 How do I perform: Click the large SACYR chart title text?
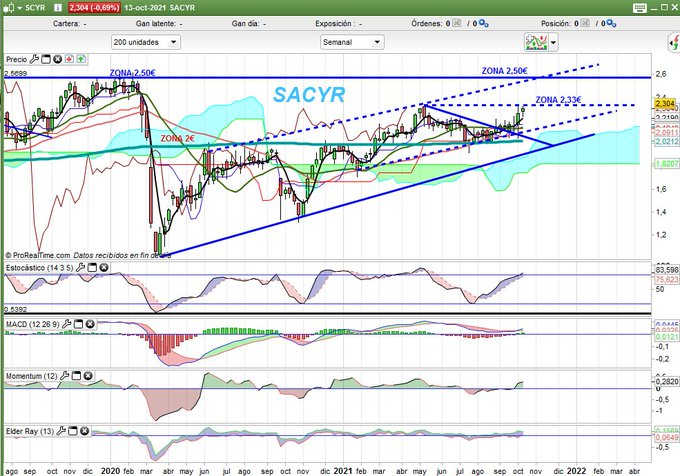(309, 95)
